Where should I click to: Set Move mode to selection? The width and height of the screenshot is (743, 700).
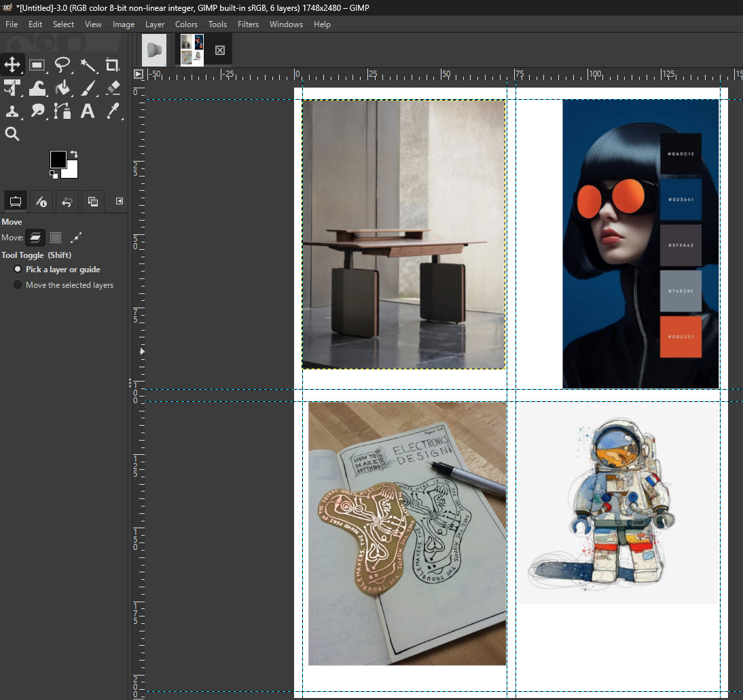click(56, 238)
